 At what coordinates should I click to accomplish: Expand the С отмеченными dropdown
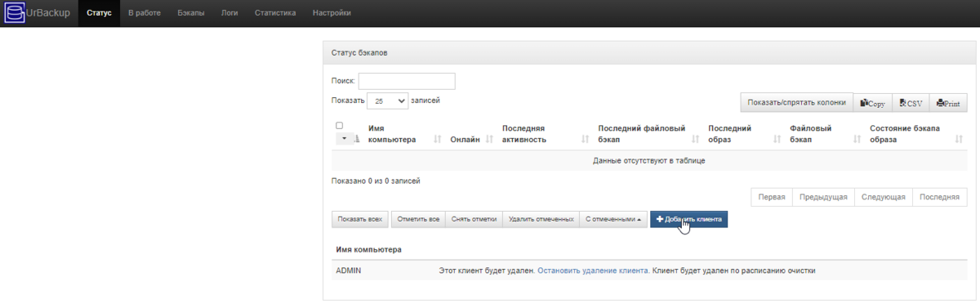pyautogui.click(x=612, y=220)
